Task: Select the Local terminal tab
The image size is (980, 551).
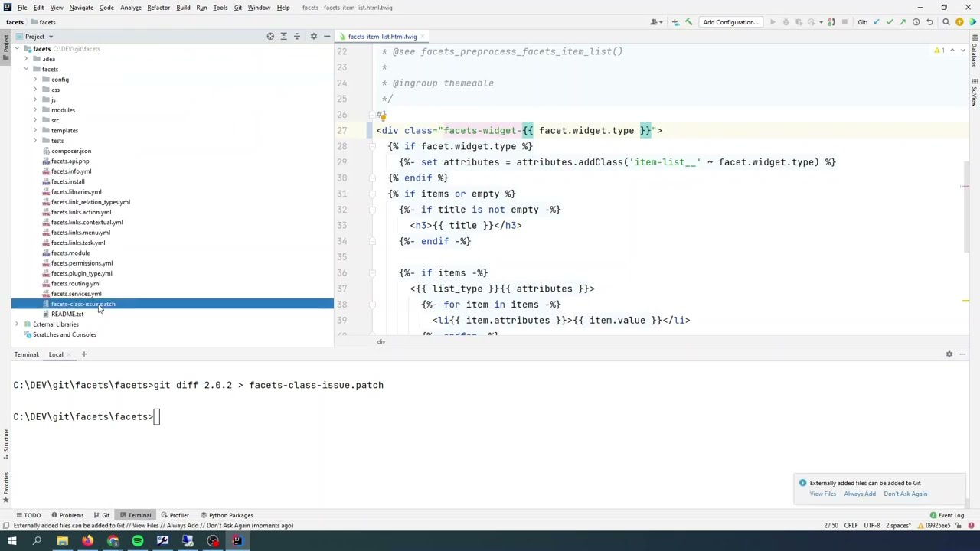Action: coord(56,354)
